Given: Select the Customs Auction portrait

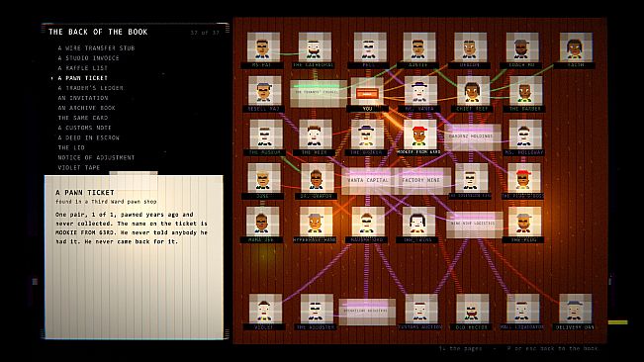Looking at the screenshot, I should click(421, 309).
